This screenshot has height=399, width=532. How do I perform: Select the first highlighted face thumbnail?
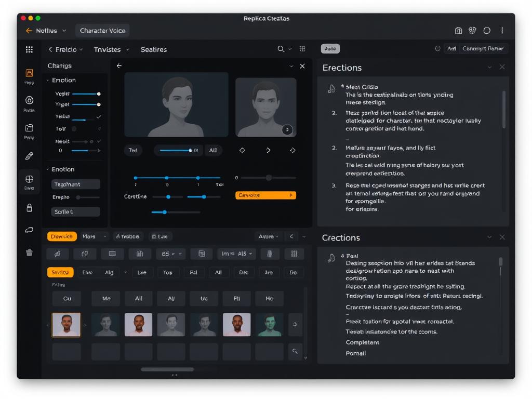(66, 324)
